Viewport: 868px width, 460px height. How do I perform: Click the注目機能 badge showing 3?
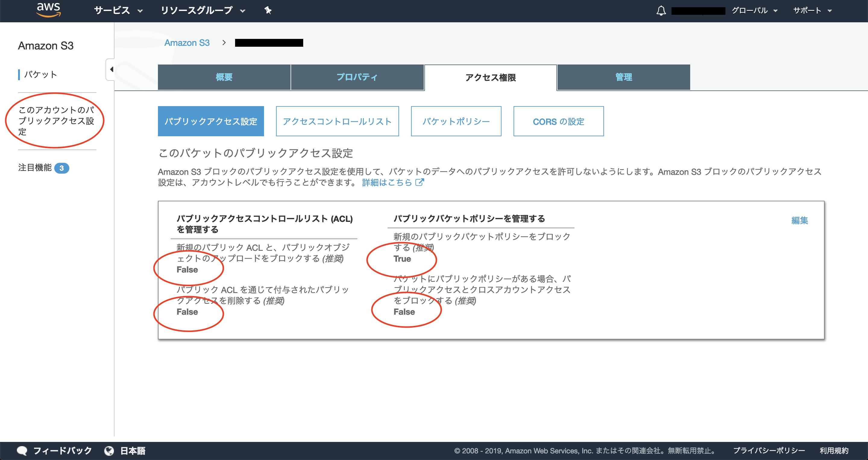pyautogui.click(x=62, y=168)
